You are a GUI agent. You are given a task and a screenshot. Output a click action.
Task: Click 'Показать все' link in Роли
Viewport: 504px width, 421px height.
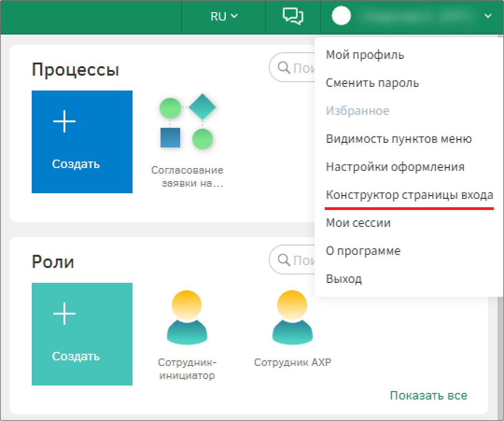pos(428,395)
